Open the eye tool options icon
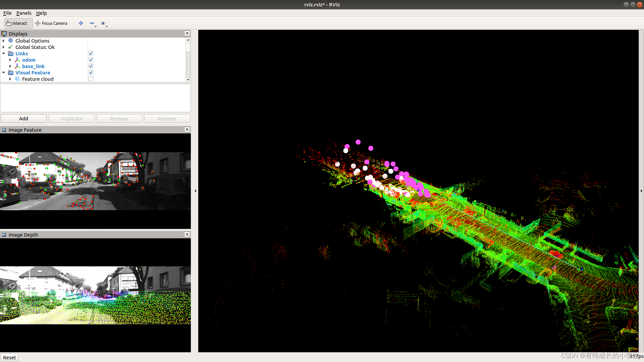Image resolution: width=644 pixels, height=362 pixels. (103, 23)
